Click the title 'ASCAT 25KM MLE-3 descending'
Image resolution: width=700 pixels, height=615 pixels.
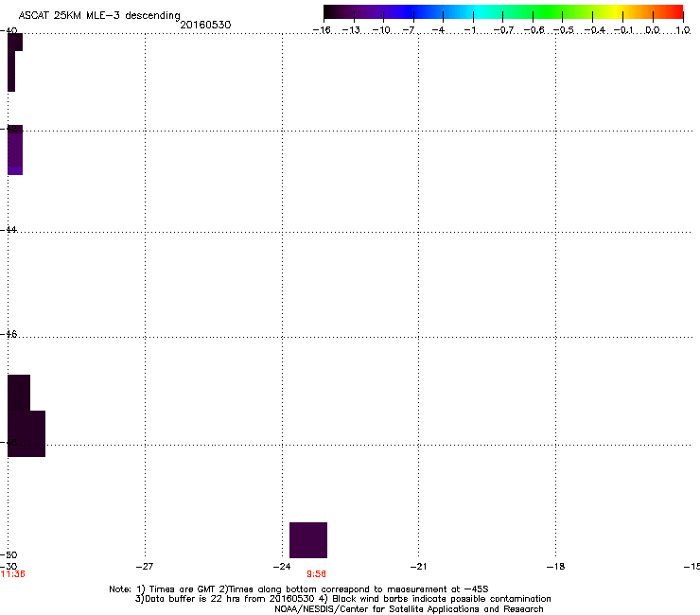point(99,16)
